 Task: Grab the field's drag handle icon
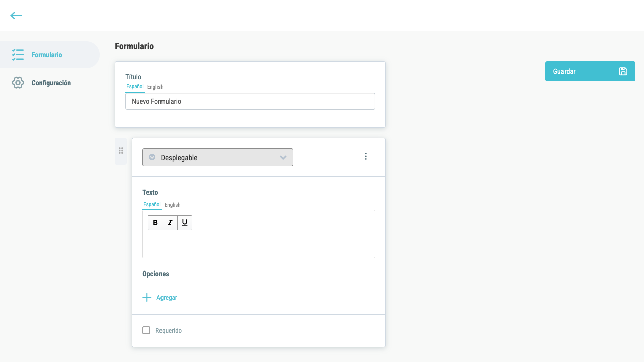[121, 151]
